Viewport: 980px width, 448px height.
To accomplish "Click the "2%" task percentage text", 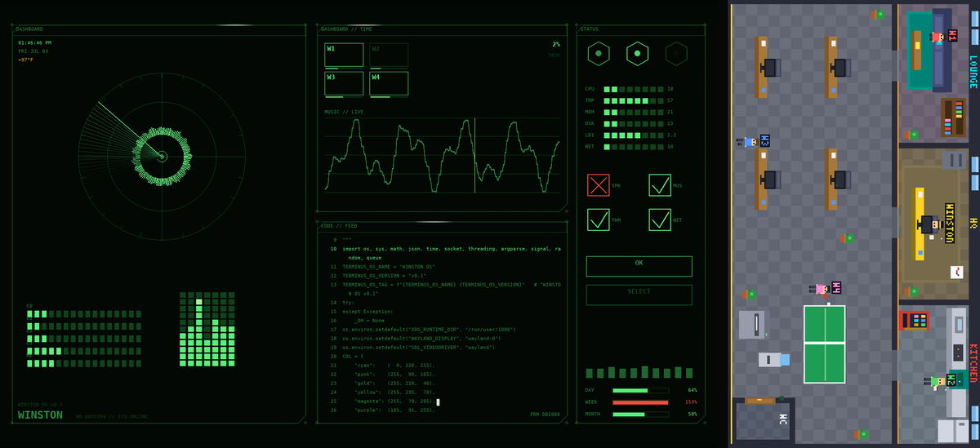I will coord(556,44).
